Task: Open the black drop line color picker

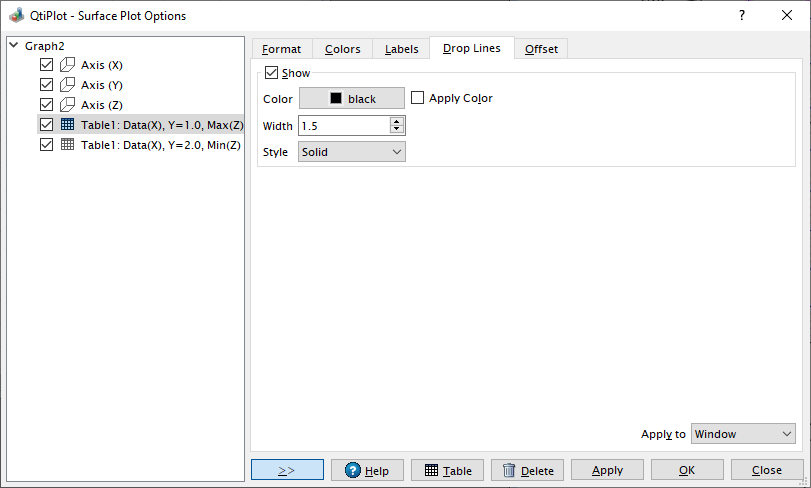Action: tap(352, 98)
